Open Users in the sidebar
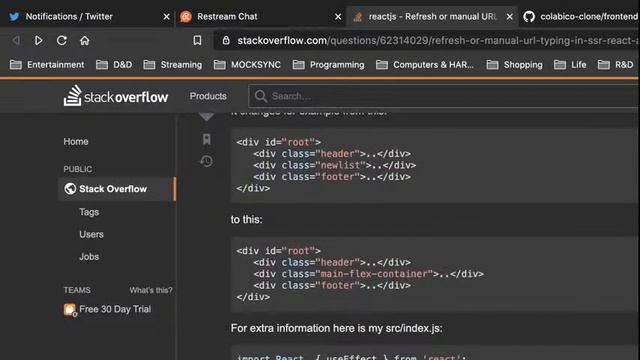The height and width of the screenshot is (360, 640). pyautogui.click(x=91, y=234)
